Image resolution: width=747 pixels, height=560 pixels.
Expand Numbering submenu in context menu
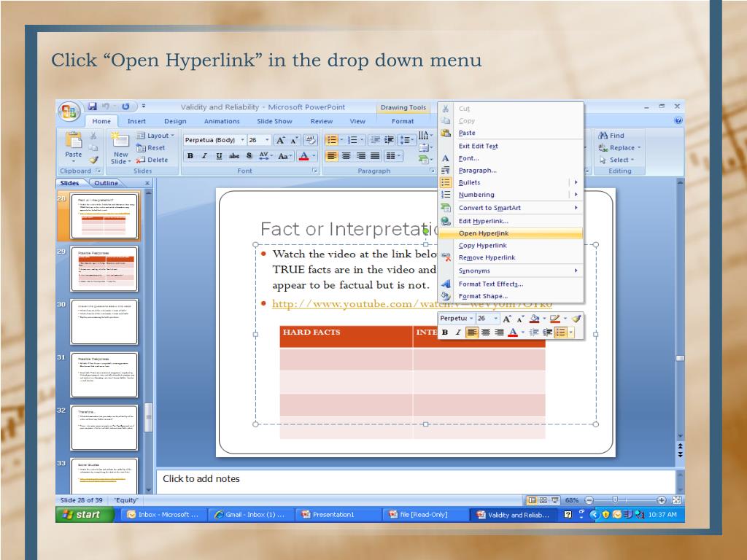pos(576,194)
